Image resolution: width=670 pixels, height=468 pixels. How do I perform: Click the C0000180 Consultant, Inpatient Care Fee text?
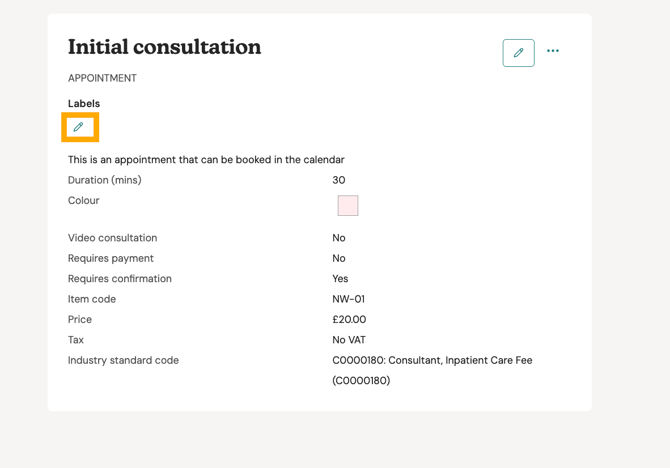coord(432,360)
